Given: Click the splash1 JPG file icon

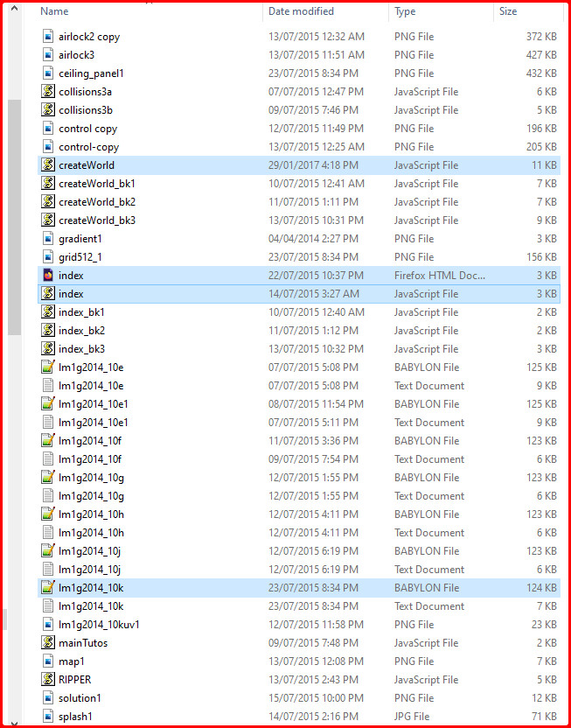Looking at the screenshot, I should (48, 717).
